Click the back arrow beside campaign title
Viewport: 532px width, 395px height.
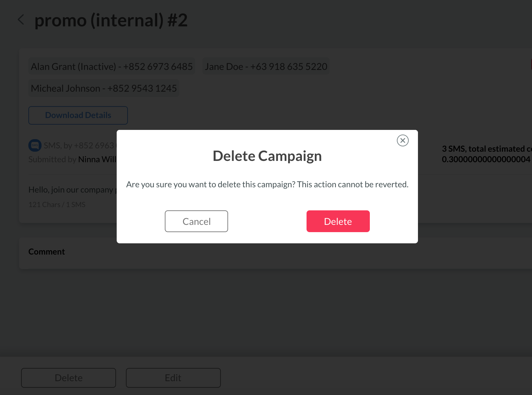click(x=21, y=20)
